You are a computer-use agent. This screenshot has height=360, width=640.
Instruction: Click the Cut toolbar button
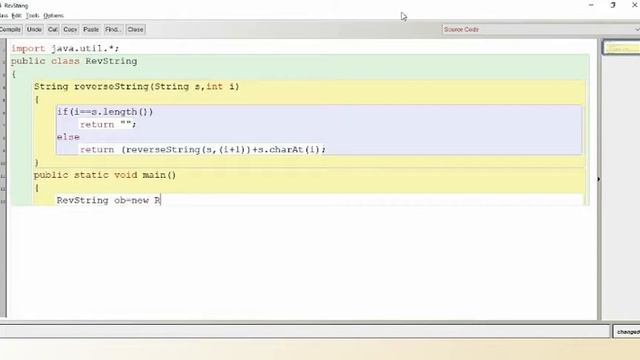(x=53, y=29)
